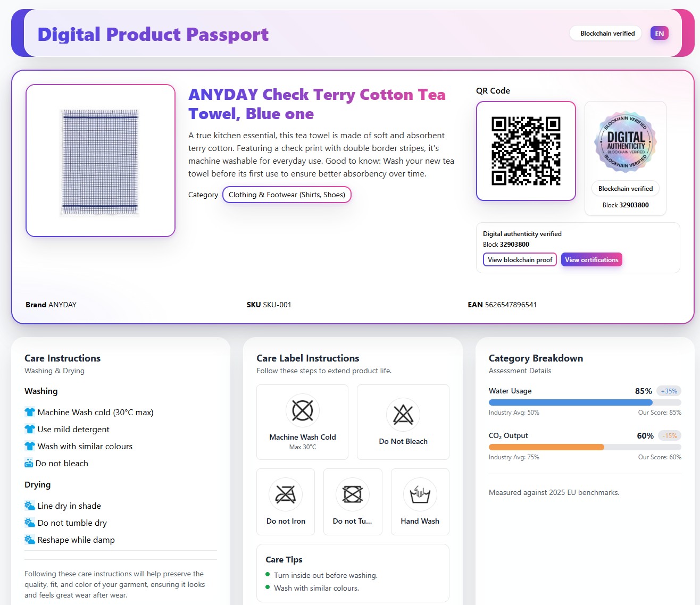This screenshot has height=605, width=700.
Task: Click the Blockchain verified badge in header
Action: pyautogui.click(x=607, y=33)
